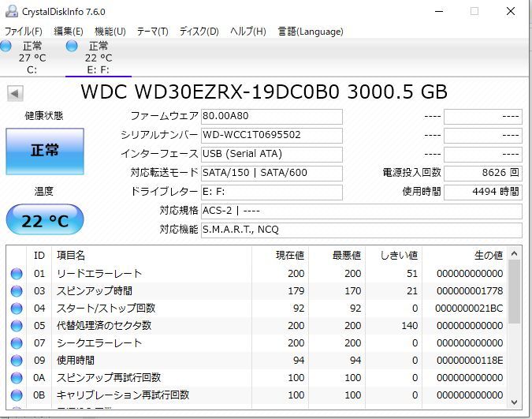Open the ディスク(D) menu
Image resolution: width=532 pixels, height=419 pixels.
click(x=199, y=32)
